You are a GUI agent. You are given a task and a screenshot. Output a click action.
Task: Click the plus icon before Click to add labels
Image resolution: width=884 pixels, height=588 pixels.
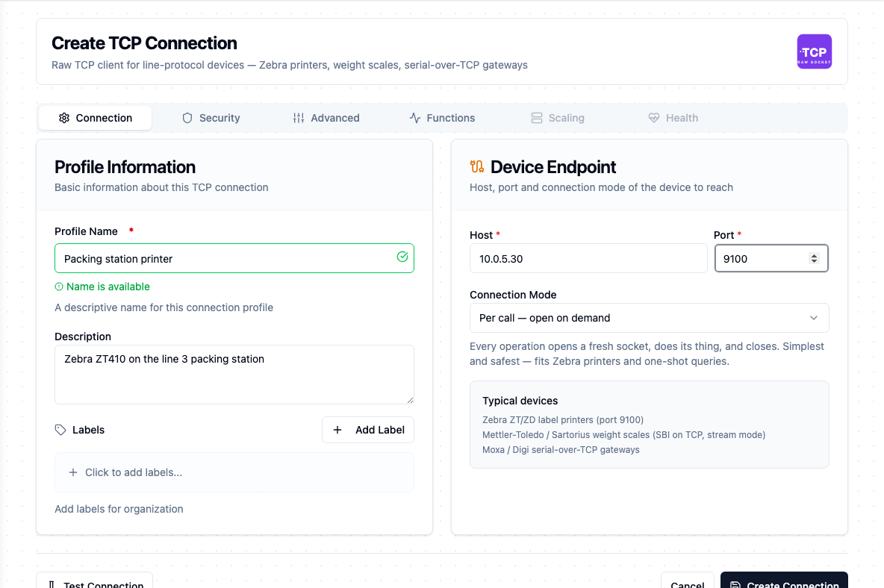(x=72, y=472)
